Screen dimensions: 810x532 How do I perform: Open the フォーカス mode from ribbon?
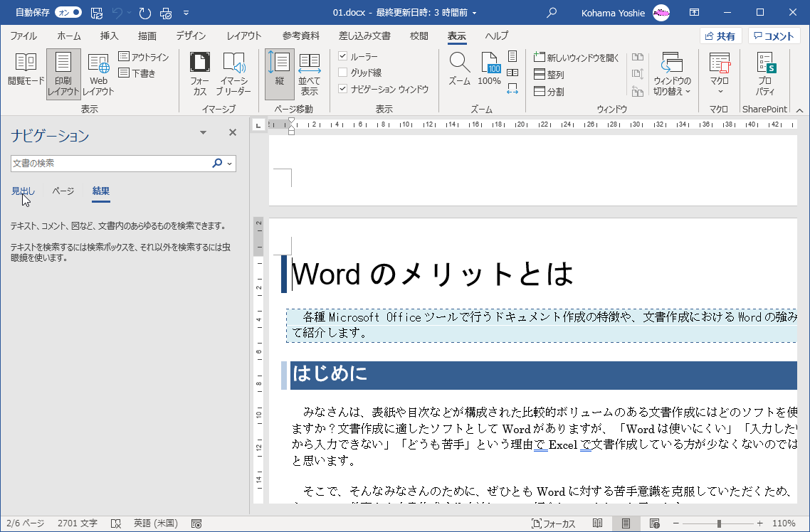[x=199, y=73]
